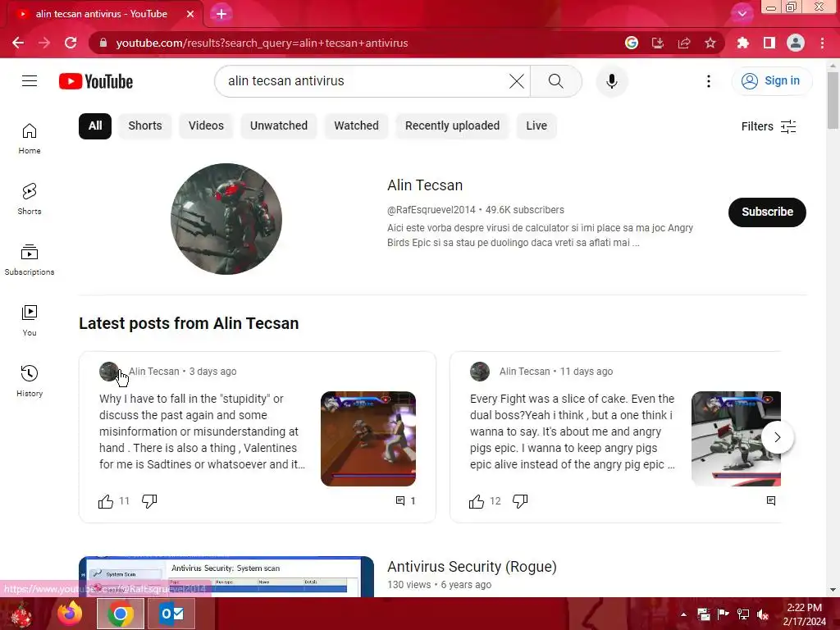Select the All filter chip

coord(95,126)
